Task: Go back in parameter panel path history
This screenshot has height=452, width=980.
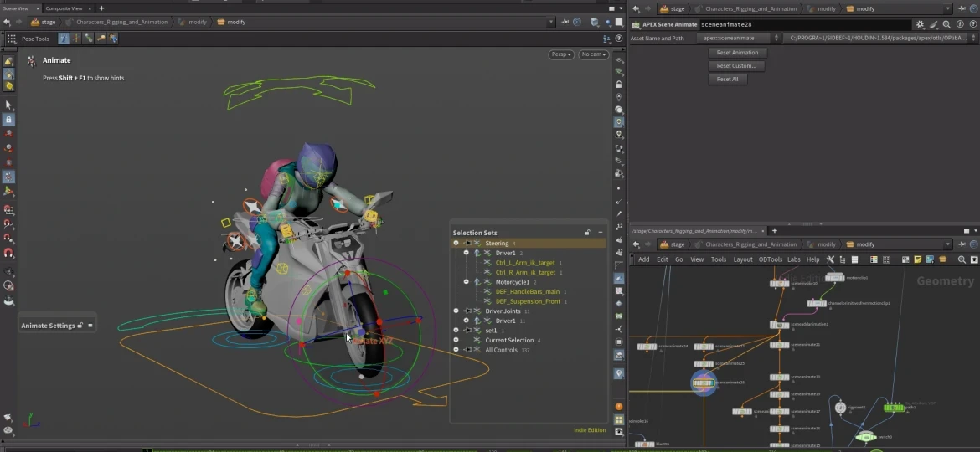Action: (x=636, y=8)
